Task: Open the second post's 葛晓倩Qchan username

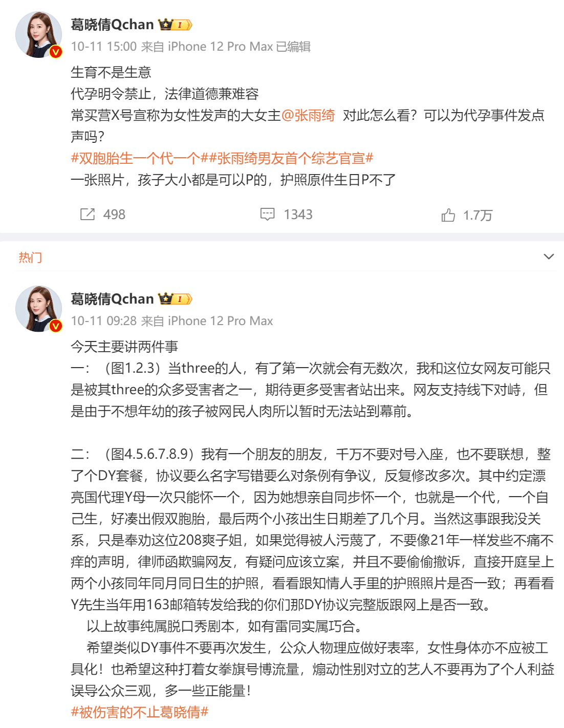Action: tap(113, 299)
